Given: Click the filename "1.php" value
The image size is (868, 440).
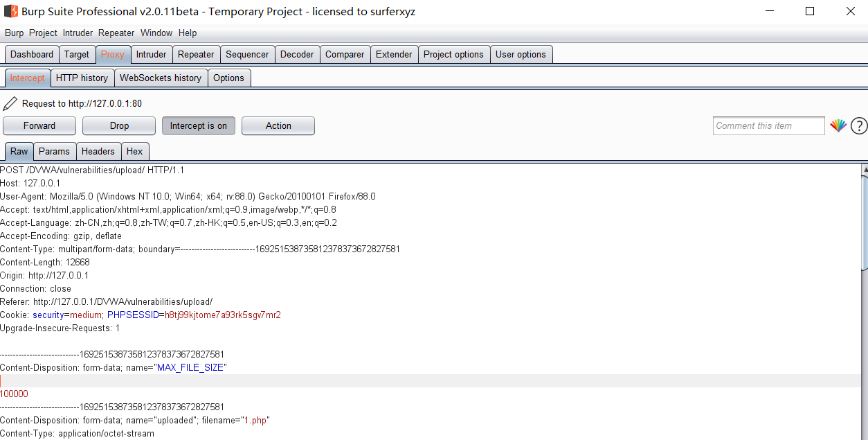Looking at the screenshot, I should coord(255,421).
